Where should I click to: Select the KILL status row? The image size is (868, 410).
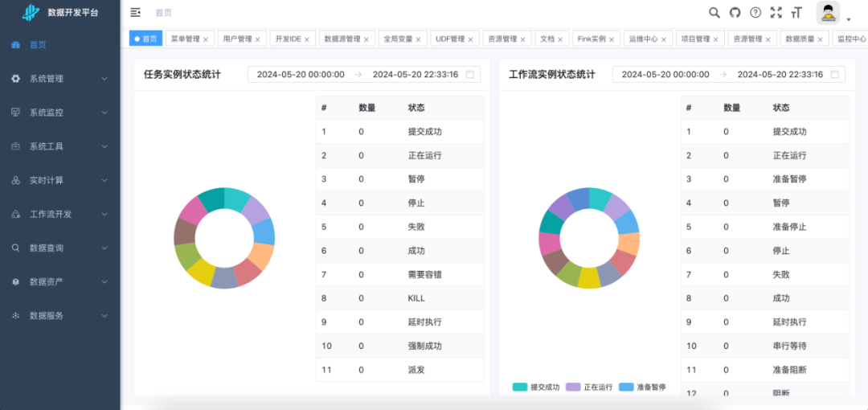point(399,298)
